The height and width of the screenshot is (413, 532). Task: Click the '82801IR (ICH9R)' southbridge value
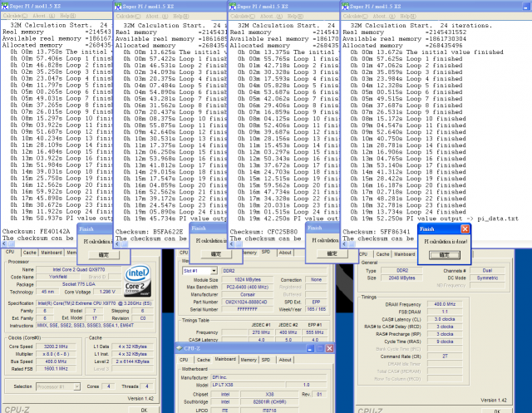point(269,402)
